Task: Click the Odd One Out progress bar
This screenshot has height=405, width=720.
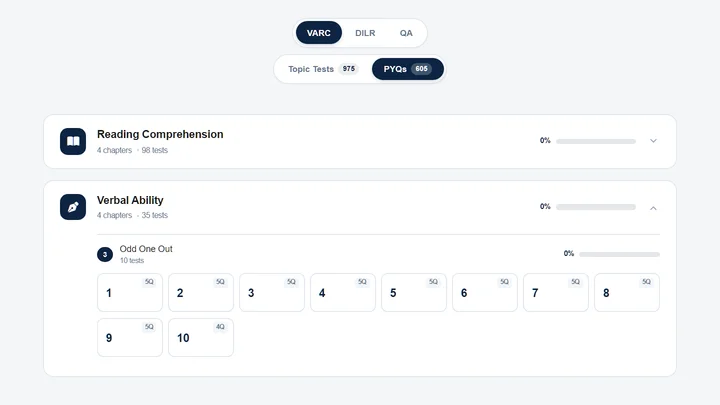Action: pyautogui.click(x=619, y=254)
